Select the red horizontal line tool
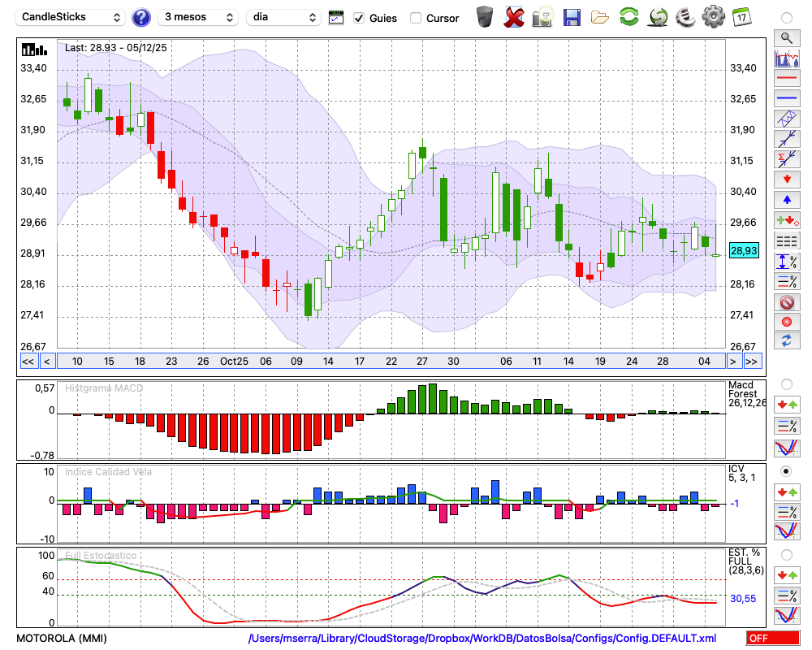The image size is (812, 650). [x=786, y=79]
